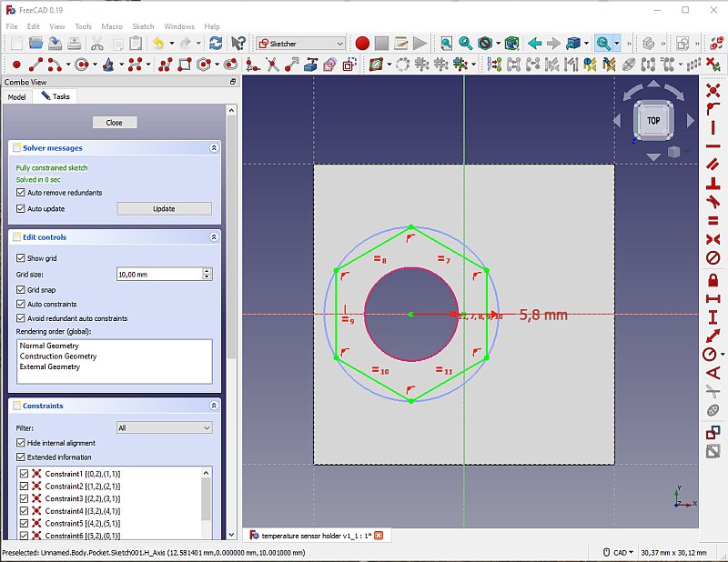Viewport: 728px width, 562px height.
Task: Select the Extend Edge tool
Action: (291, 65)
